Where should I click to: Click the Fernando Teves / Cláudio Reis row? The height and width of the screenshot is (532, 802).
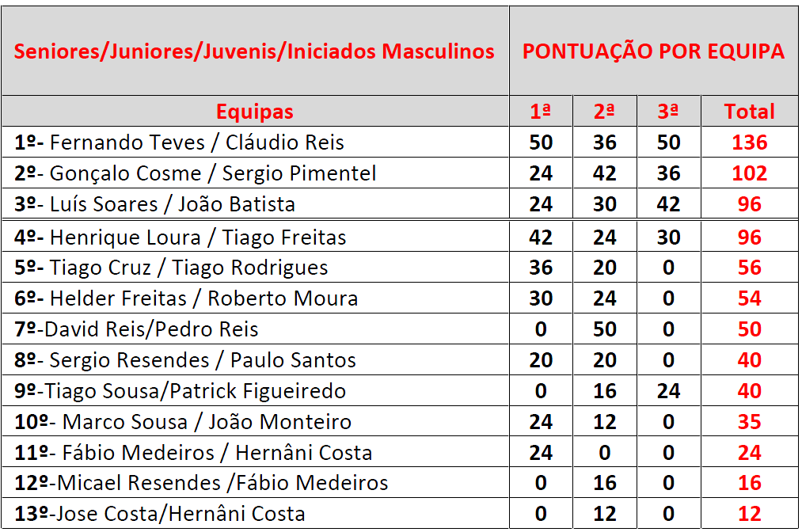tap(399, 142)
